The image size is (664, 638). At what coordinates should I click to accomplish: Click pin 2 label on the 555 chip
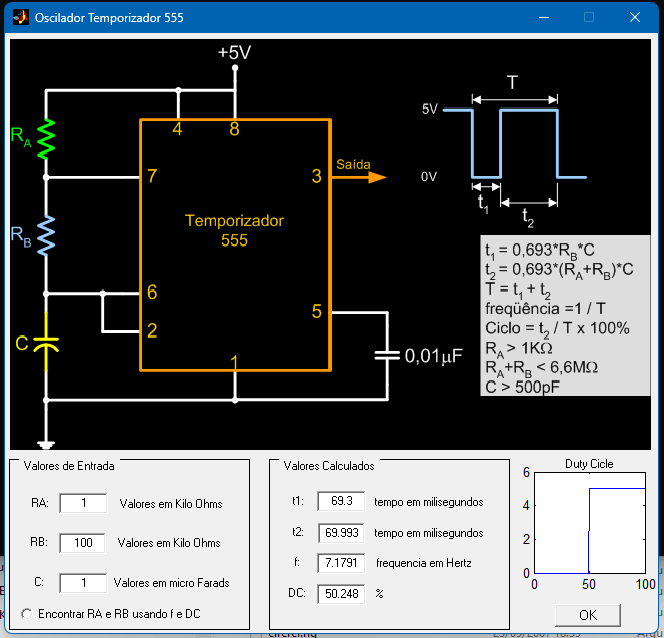(152, 331)
